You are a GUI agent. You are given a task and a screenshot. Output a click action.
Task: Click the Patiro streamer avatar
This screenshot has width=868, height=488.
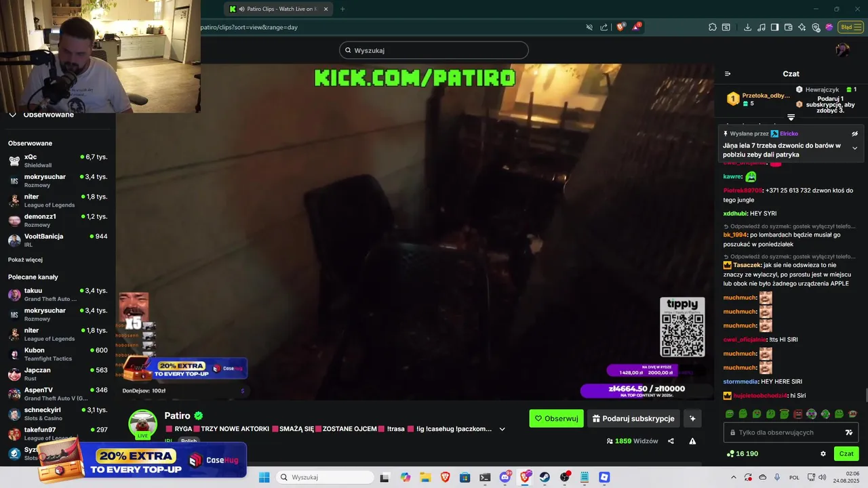pos(142,424)
